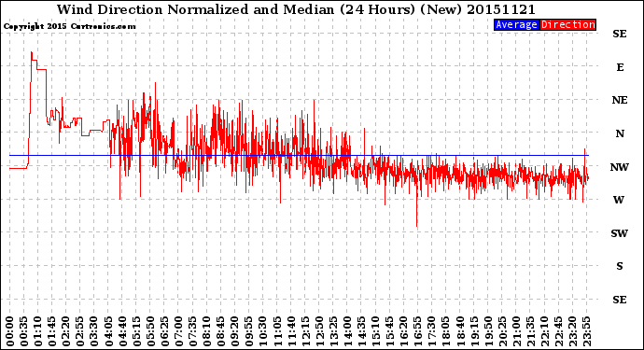Click the bottom SE axis label

tap(620, 300)
